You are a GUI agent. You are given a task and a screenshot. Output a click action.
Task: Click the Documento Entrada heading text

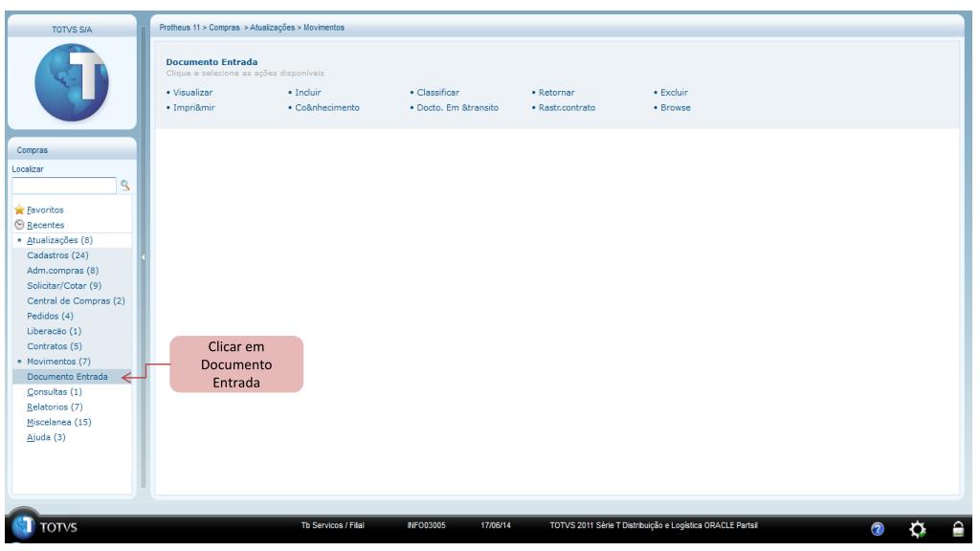212,62
